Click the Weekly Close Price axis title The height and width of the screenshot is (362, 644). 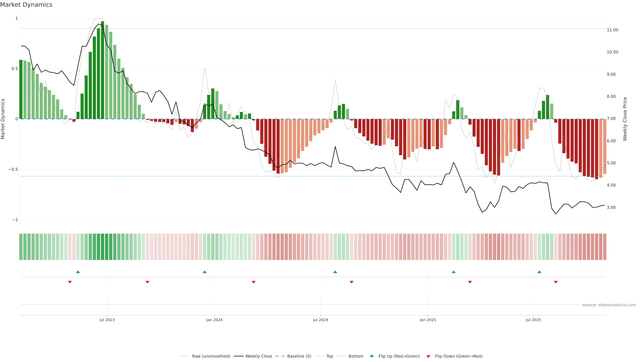pyautogui.click(x=625, y=119)
